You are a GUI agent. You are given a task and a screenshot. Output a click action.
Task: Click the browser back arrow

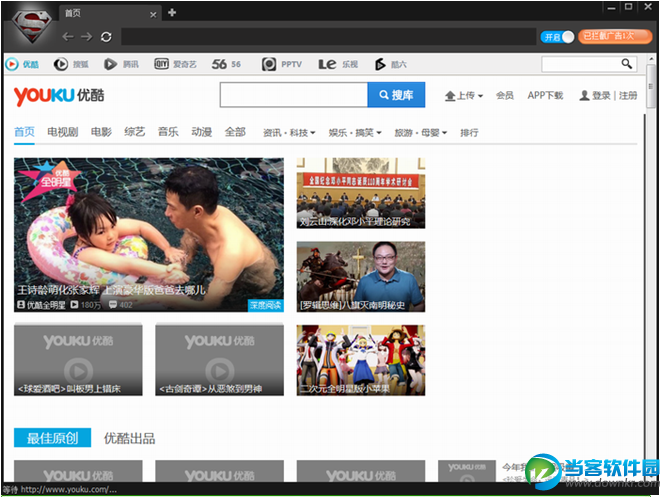(67, 37)
